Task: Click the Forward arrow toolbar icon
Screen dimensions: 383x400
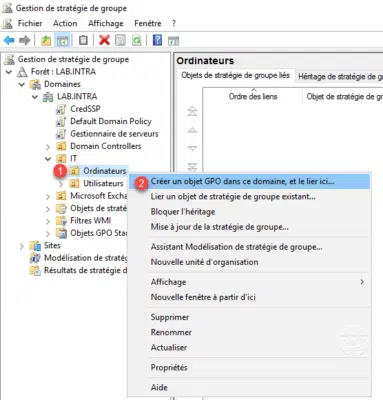Action: (x=25, y=41)
